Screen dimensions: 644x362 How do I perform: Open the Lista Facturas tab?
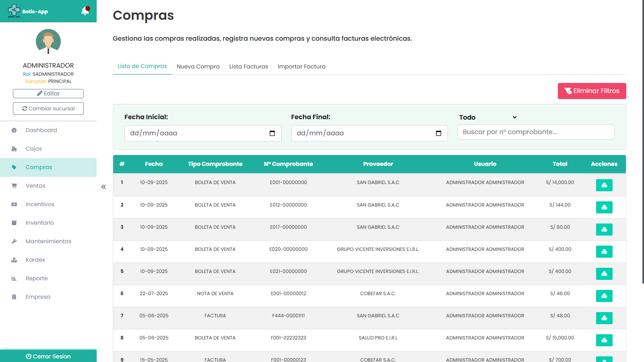[x=248, y=66]
